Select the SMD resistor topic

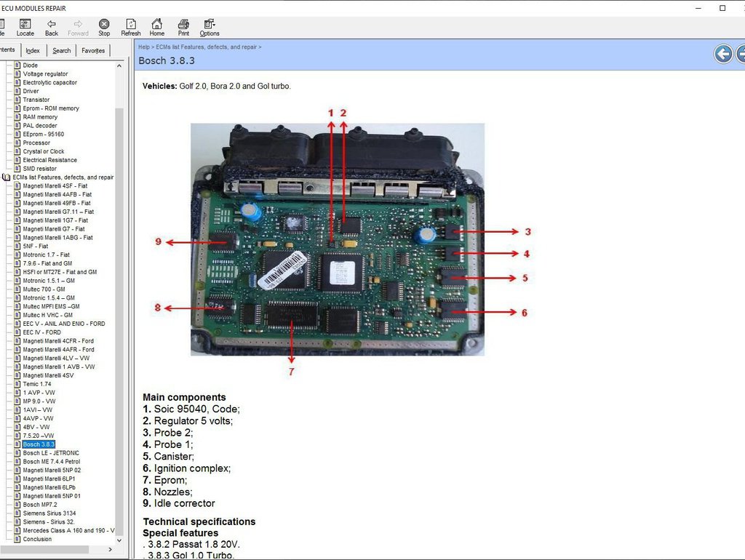coord(39,169)
